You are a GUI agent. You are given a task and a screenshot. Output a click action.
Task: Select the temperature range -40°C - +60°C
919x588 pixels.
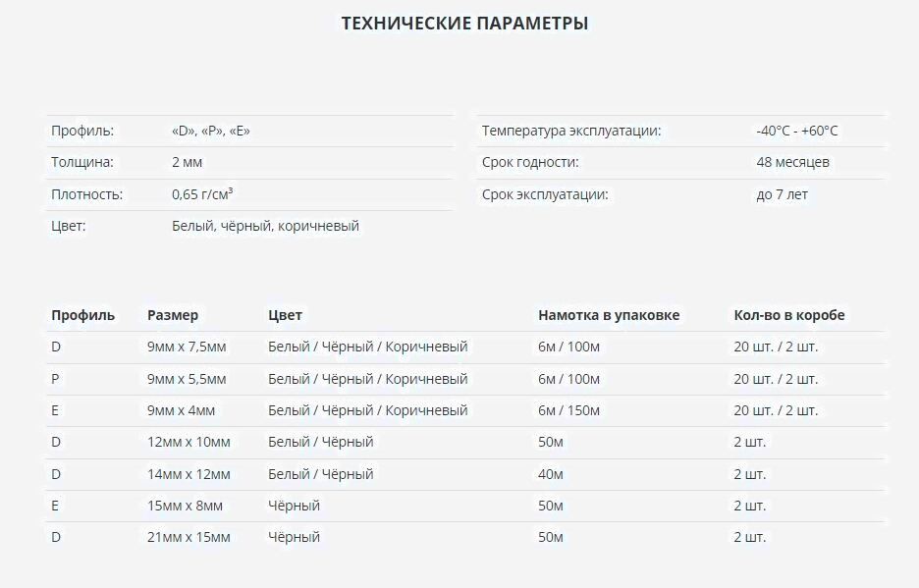pyautogui.click(x=797, y=131)
